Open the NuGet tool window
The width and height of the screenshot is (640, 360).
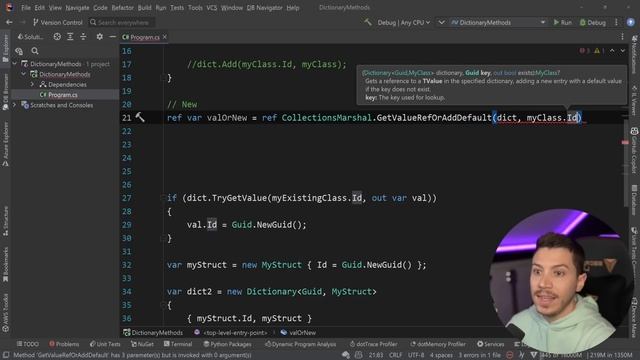pos(142,344)
